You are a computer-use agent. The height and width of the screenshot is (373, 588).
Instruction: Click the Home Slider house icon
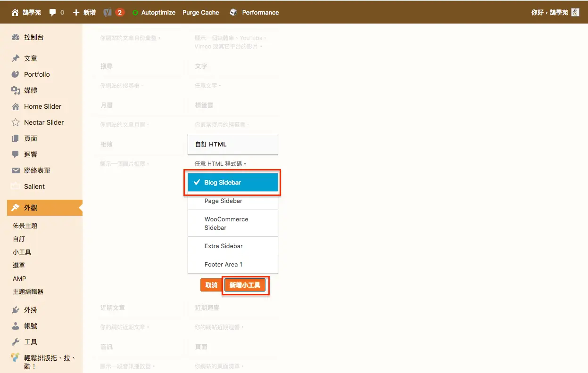[x=16, y=106]
